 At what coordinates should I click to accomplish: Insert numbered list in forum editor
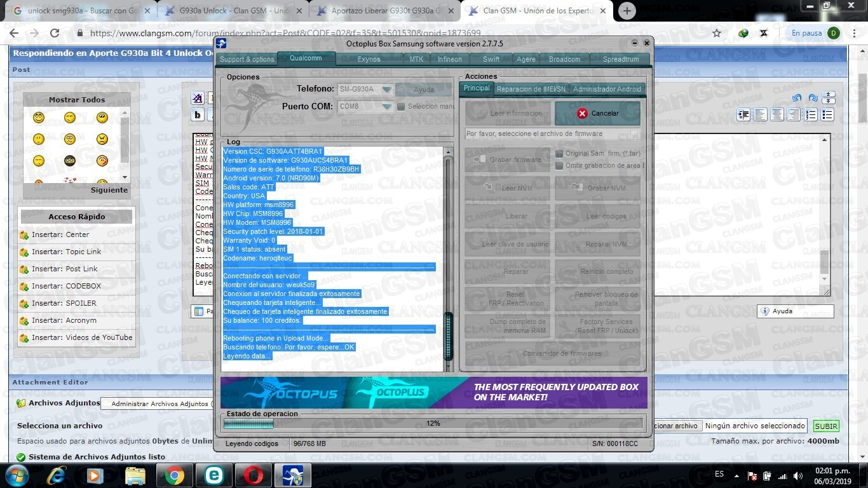pos(810,115)
